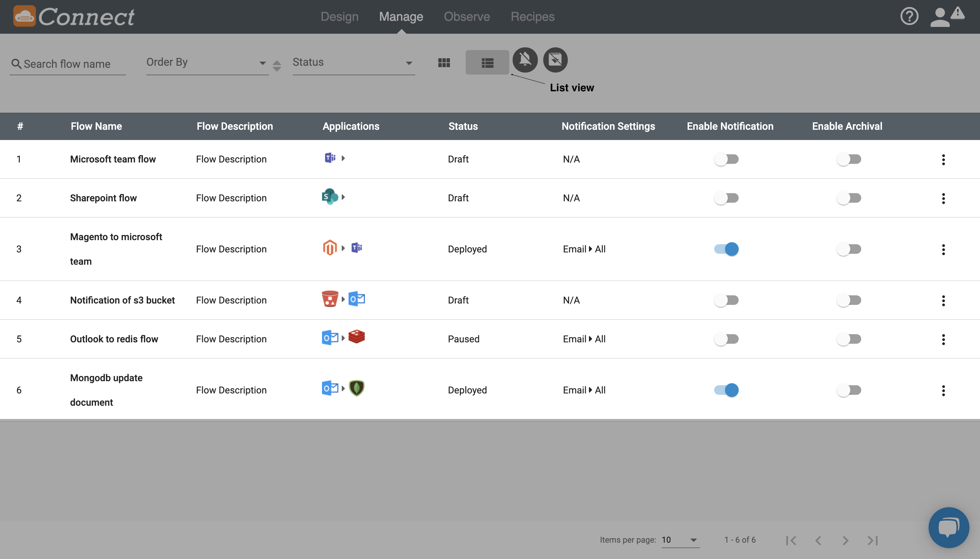Viewport: 980px width, 559px height.
Task: Open the Outlook to redis flow link
Action: point(114,339)
